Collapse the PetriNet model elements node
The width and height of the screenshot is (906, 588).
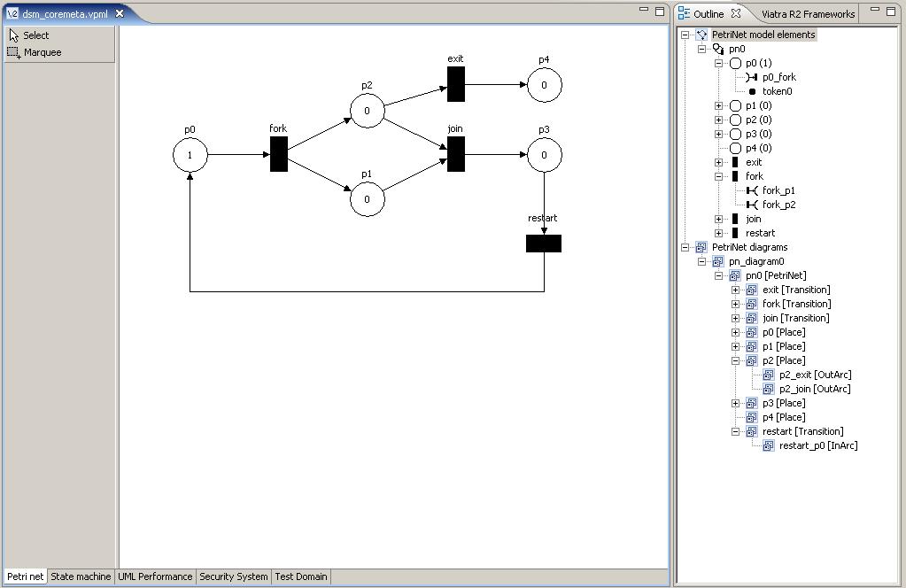(x=685, y=35)
